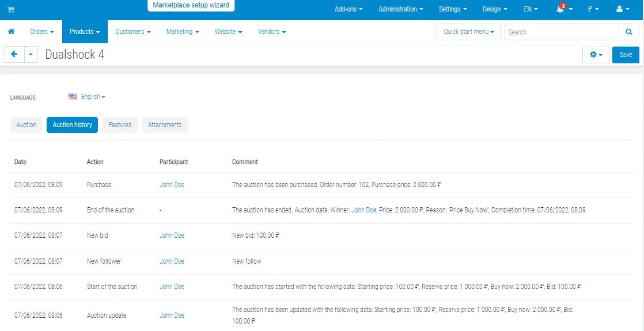Click the search magnifier button
644x331 pixels.
coord(629,32)
